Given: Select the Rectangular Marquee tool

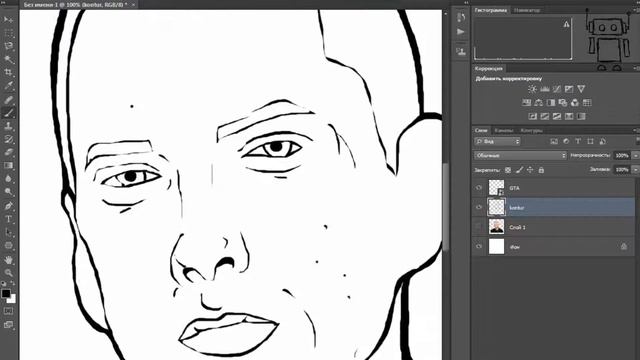Looking at the screenshot, I should 8,33.
